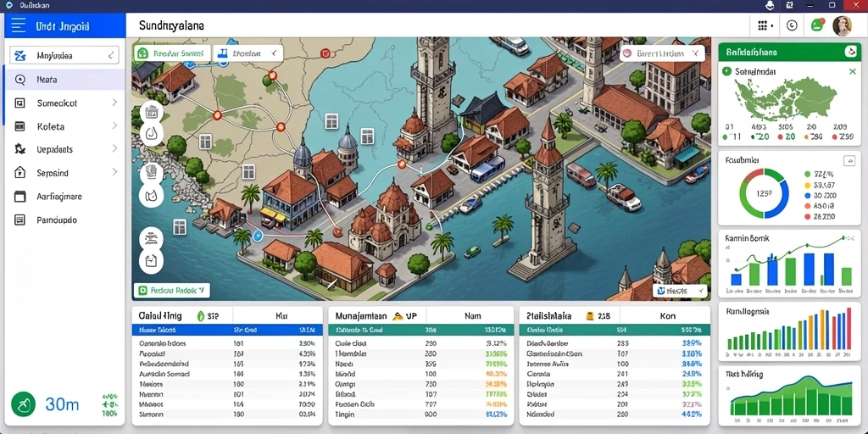Click the green notification icon with red badge
The width and height of the screenshot is (868, 434).
click(818, 25)
